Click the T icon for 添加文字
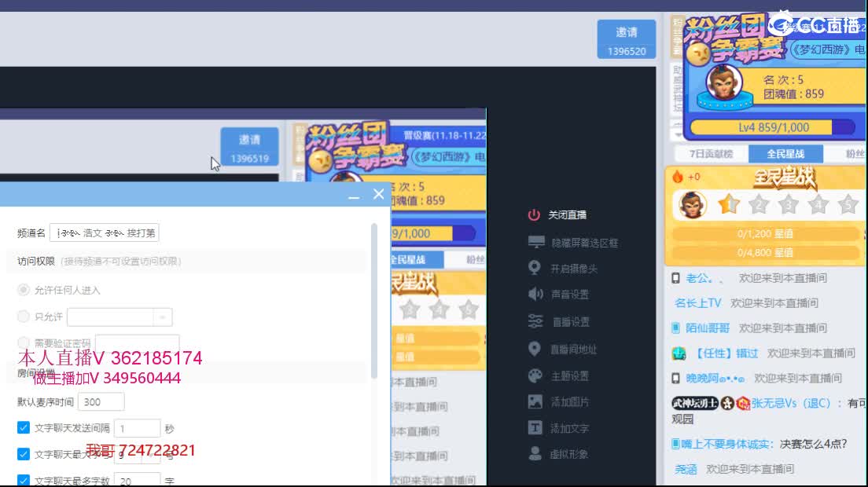 point(535,427)
